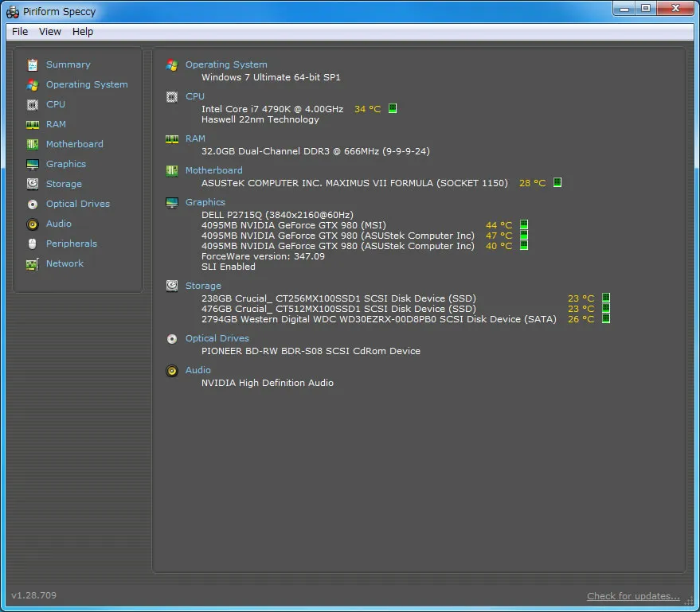This screenshot has height=612, width=700.
Task: Select Summary in the sidebar
Action: point(68,64)
